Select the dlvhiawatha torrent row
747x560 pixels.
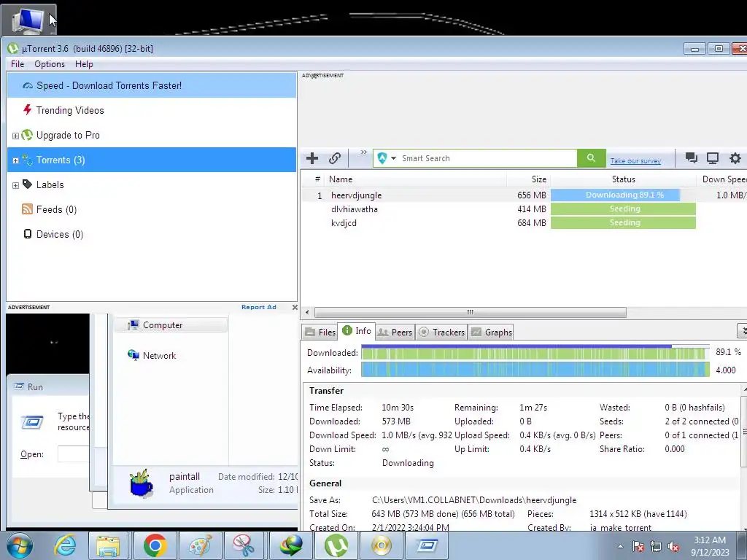(x=524, y=209)
